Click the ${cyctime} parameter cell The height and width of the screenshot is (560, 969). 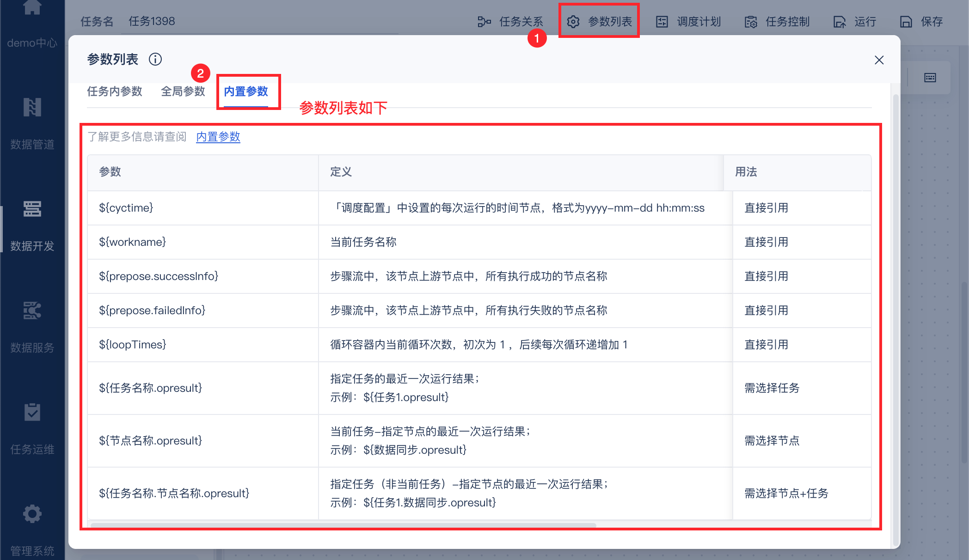(126, 208)
